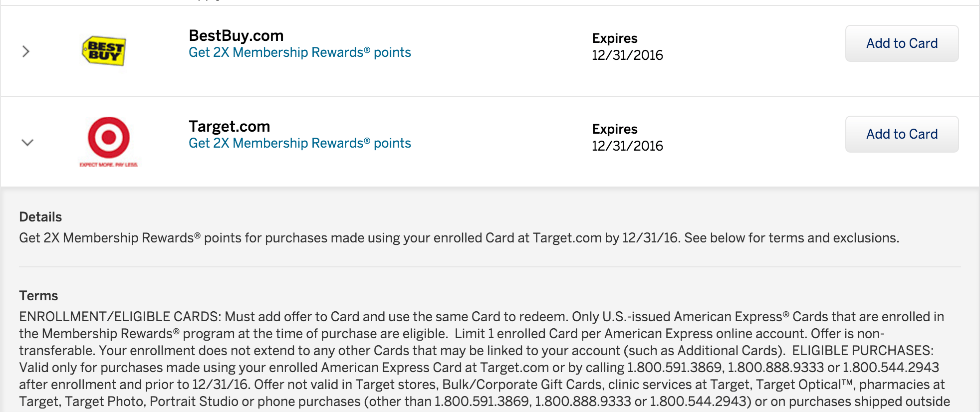
Task: Select the BestBuy.com offer title
Action: click(x=236, y=35)
